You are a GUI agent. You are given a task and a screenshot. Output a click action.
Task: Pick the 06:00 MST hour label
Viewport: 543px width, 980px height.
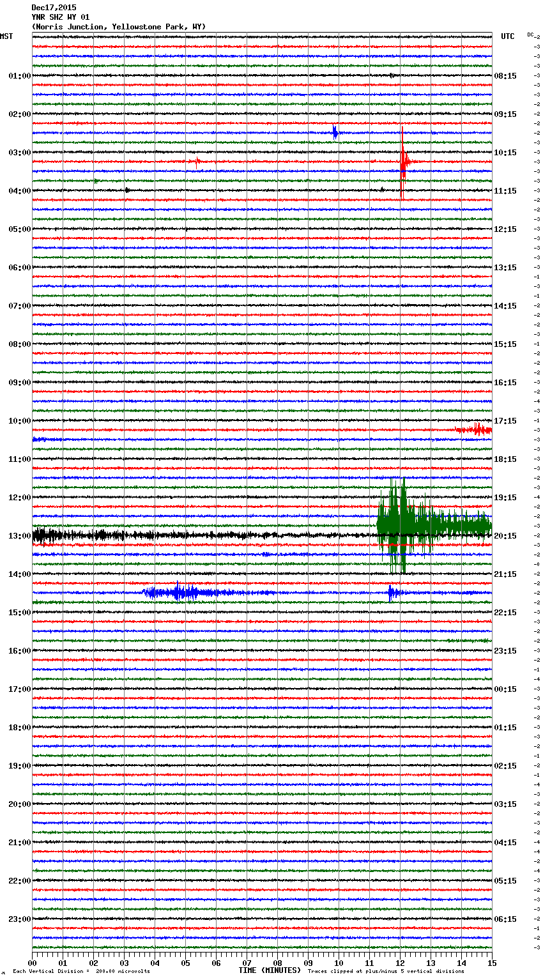tap(20, 268)
